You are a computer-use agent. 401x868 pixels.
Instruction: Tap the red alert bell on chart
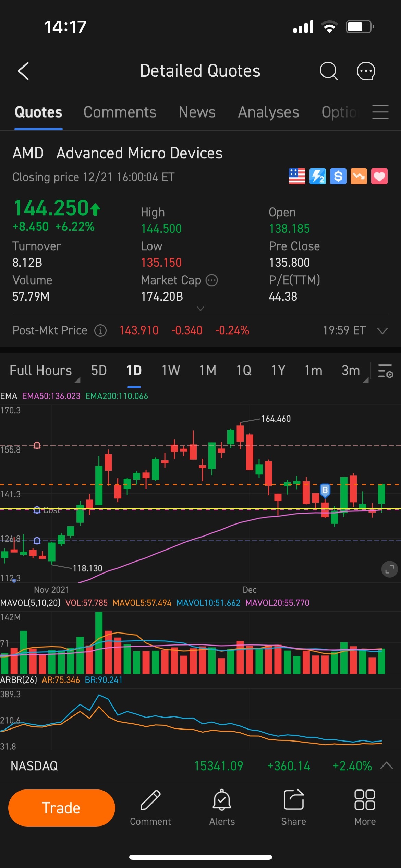click(37, 445)
